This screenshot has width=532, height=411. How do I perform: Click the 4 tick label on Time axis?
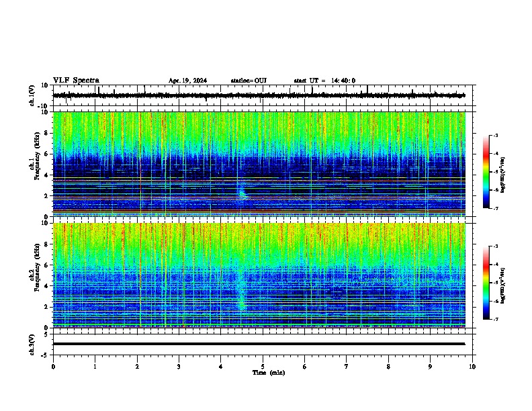[221, 367]
